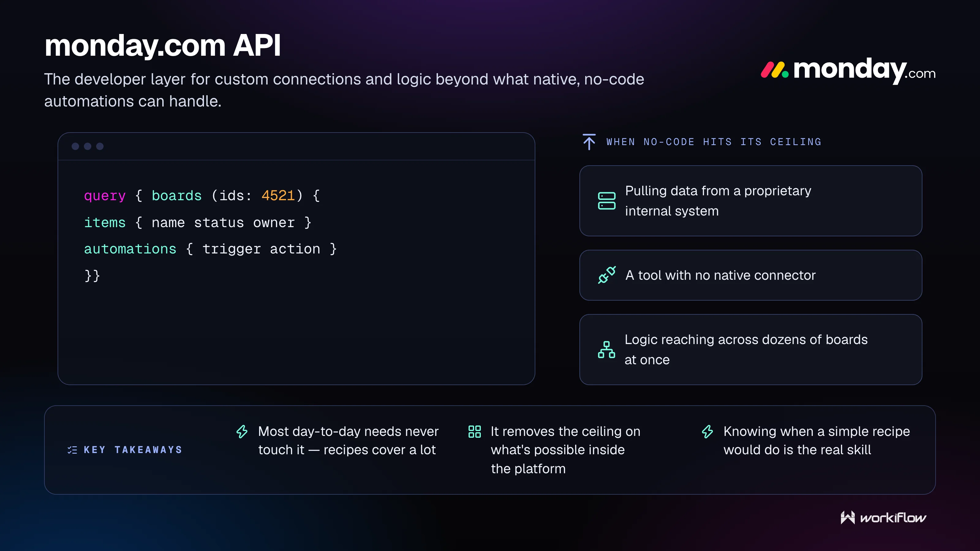The image size is (980, 551).
Task: Click the 'automations' field in the code
Action: click(130, 249)
